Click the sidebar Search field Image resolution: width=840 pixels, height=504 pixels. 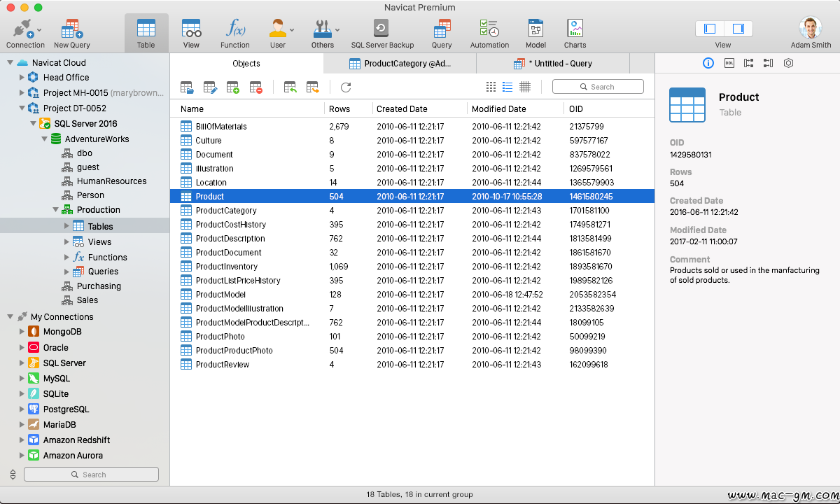tap(91, 475)
